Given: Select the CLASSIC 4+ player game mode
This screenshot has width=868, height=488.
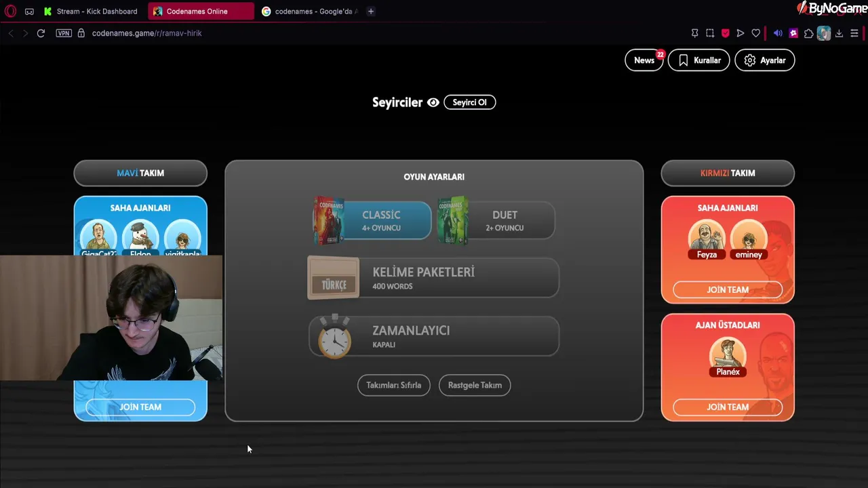Looking at the screenshot, I should [372, 220].
